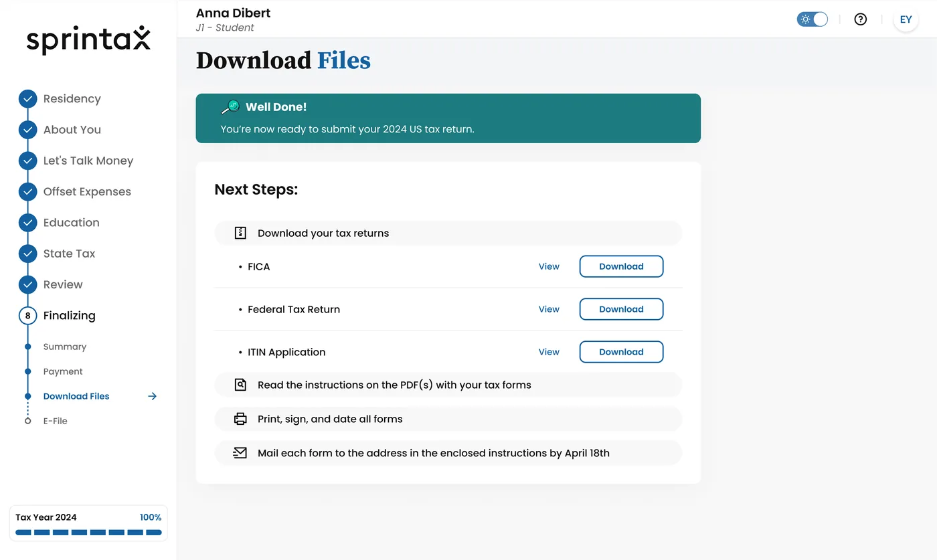Download the Federal Tax Return

coord(621,309)
